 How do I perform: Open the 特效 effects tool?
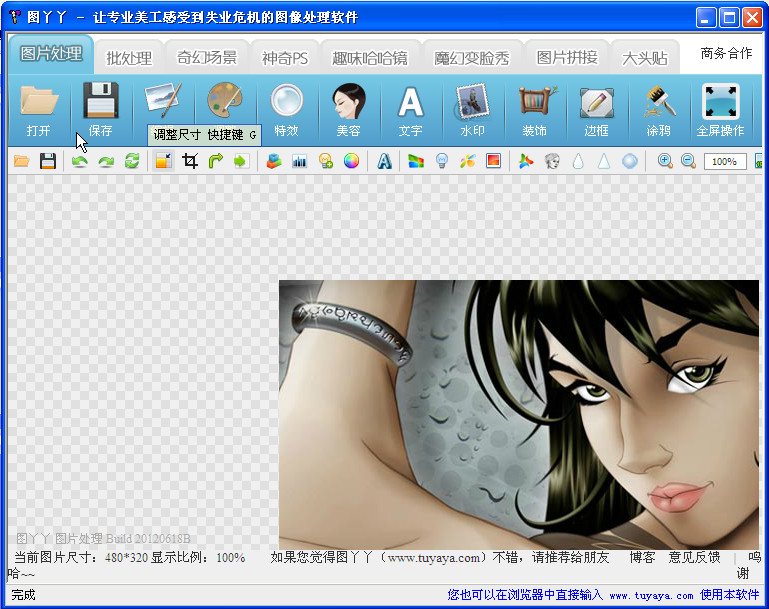click(286, 110)
